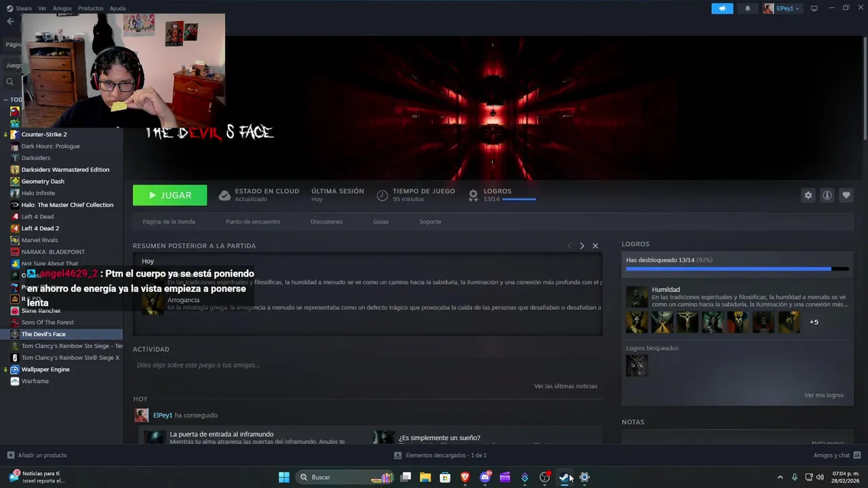The height and width of the screenshot is (488, 868).
Task: Open the Ver mis logros link
Action: point(824,395)
